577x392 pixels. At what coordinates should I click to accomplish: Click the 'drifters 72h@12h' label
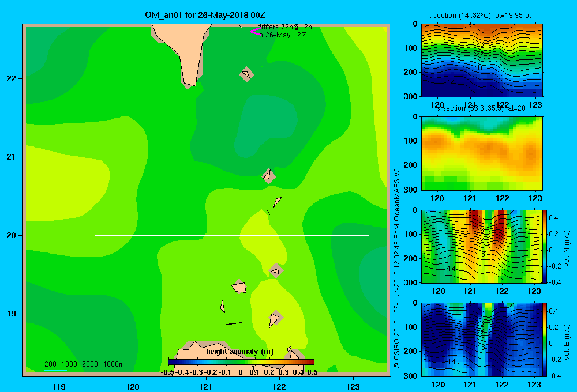[x=285, y=27]
